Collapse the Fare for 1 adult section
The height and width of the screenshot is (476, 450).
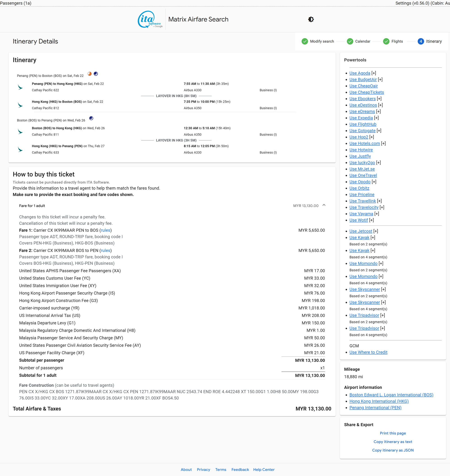(324, 205)
